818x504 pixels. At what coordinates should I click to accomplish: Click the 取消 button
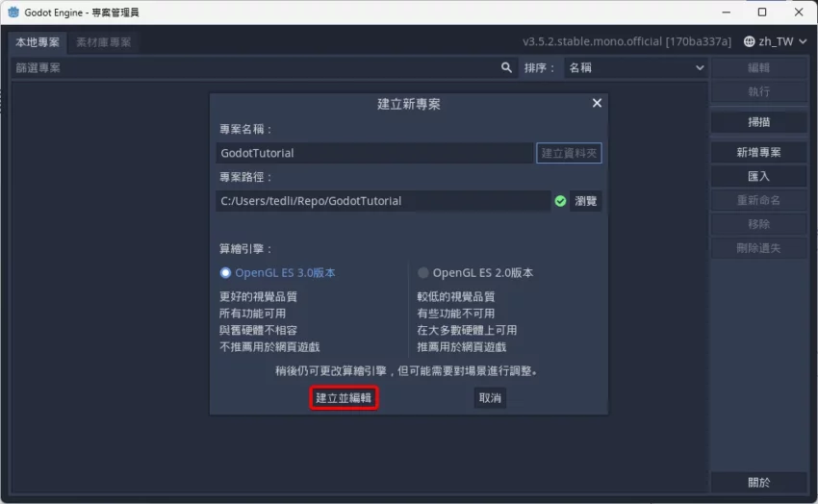click(x=490, y=398)
